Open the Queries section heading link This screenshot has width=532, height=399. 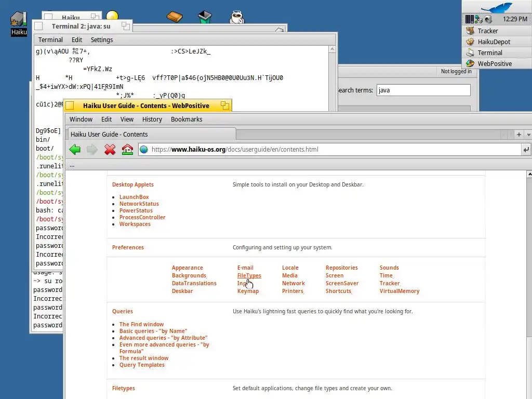(x=123, y=311)
